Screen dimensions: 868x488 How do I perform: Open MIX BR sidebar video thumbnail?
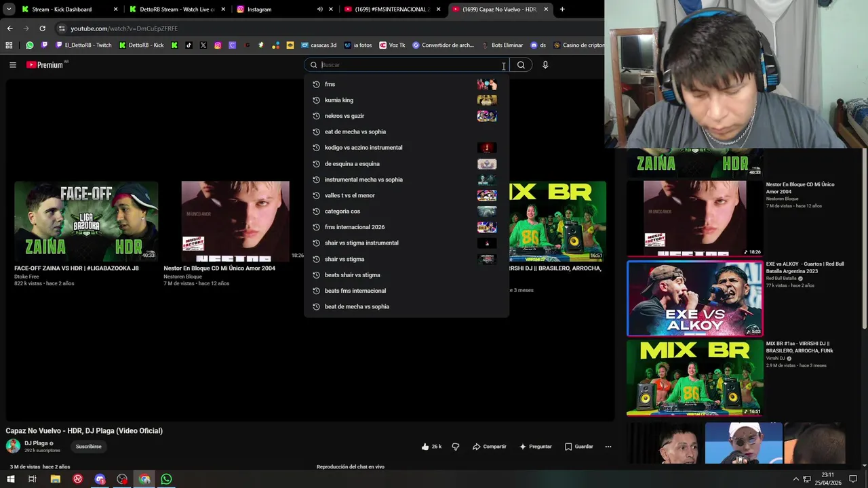pyautogui.click(x=694, y=378)
